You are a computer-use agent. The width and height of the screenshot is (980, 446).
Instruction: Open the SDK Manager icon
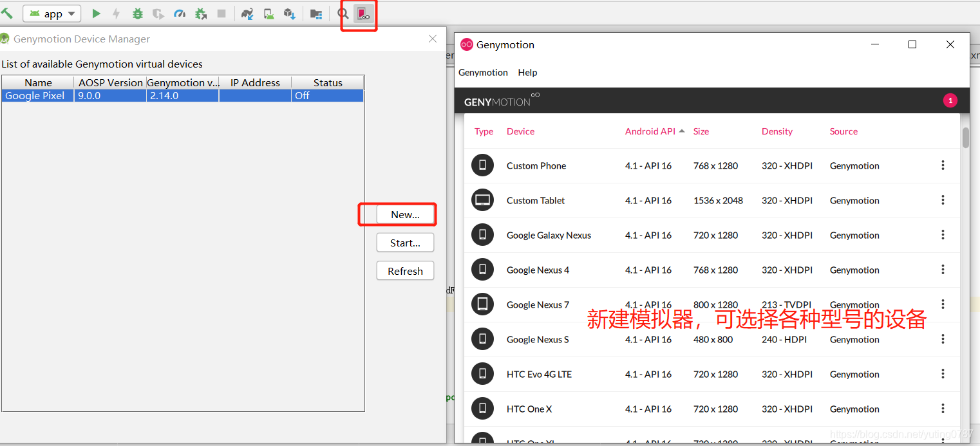coord(290,14)
